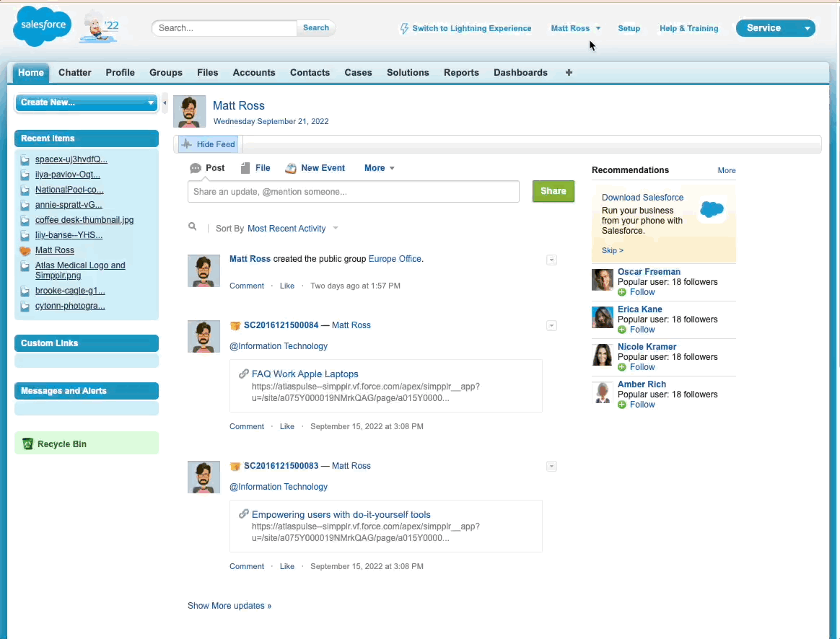Open the Solutions tab
Viewport: 840px width, 639px height.
pos(408,72)
